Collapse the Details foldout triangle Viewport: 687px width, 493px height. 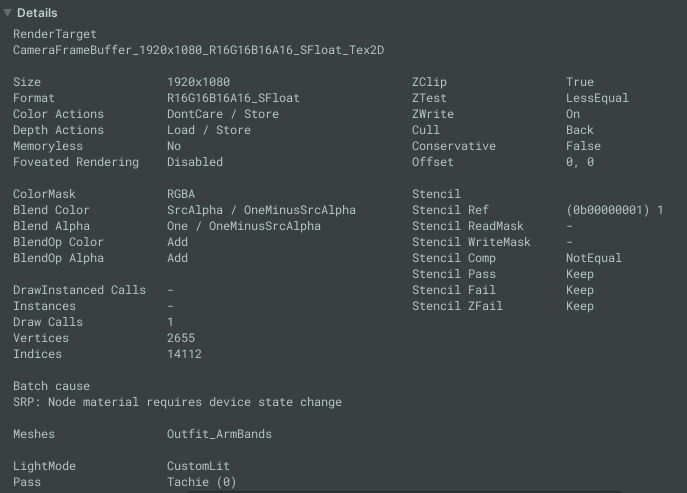click(8, 13)
